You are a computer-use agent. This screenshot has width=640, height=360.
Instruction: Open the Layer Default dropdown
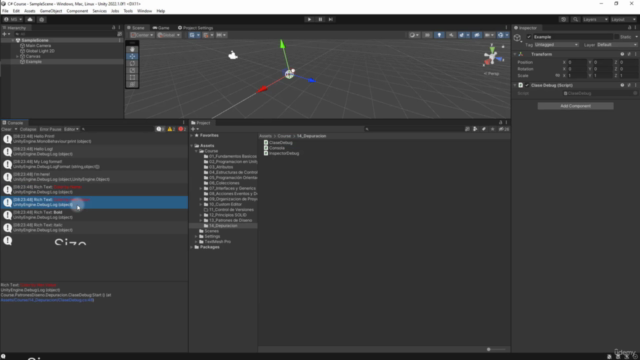click(x=617, y=45)
